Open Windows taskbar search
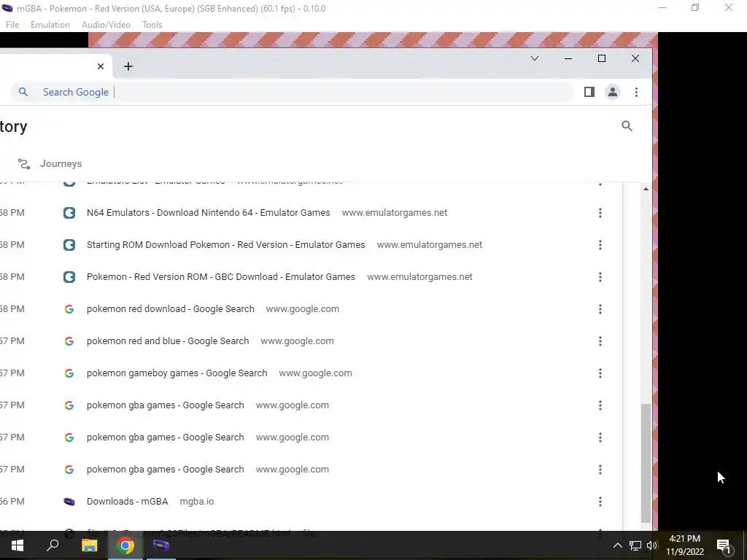This screenshot has width=747, height=560. tap(53, 545)
